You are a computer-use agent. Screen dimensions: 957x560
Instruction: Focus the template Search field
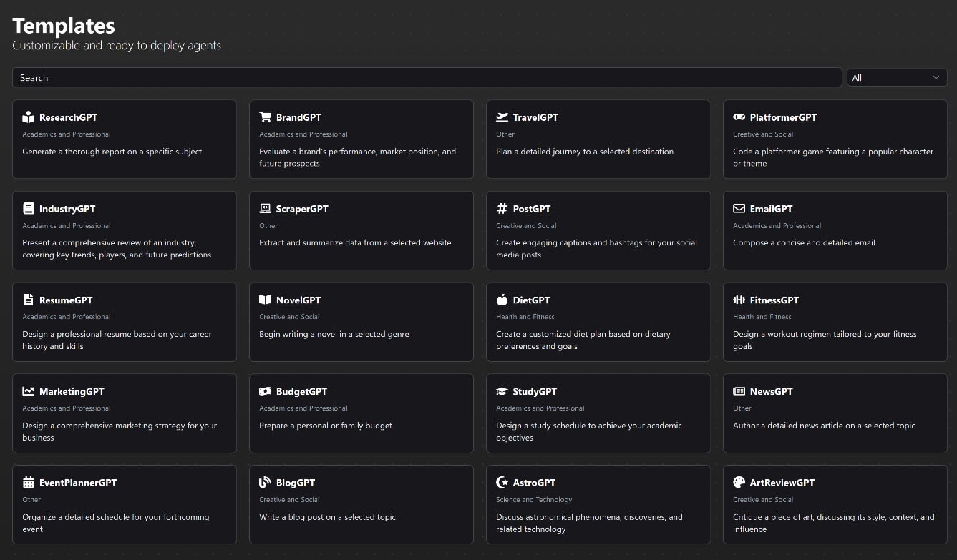[x=427, y=78]
